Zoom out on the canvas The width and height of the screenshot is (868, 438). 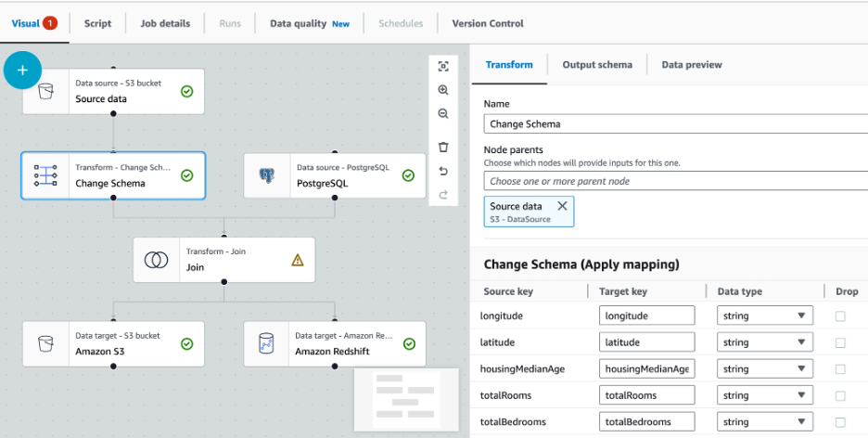click(x=443, y=113)
